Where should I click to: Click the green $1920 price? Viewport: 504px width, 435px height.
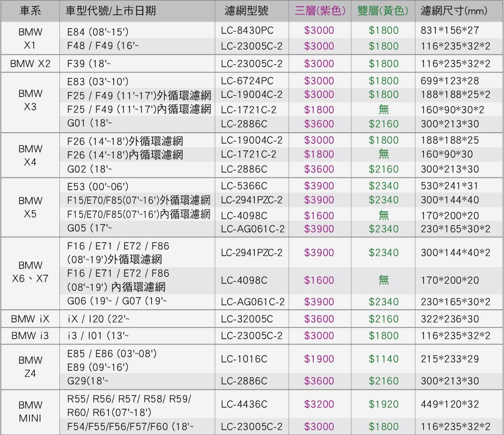(384, 404)
